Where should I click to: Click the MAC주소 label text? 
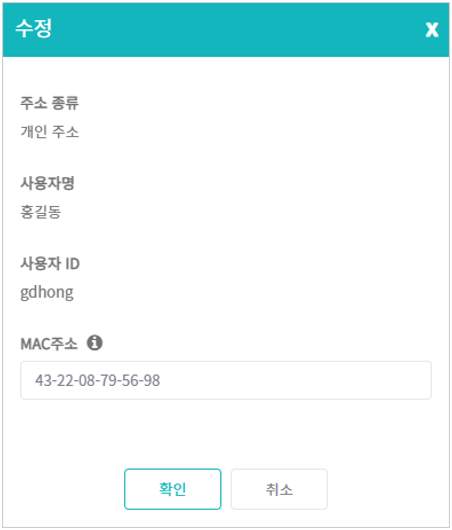pos(49,344)
